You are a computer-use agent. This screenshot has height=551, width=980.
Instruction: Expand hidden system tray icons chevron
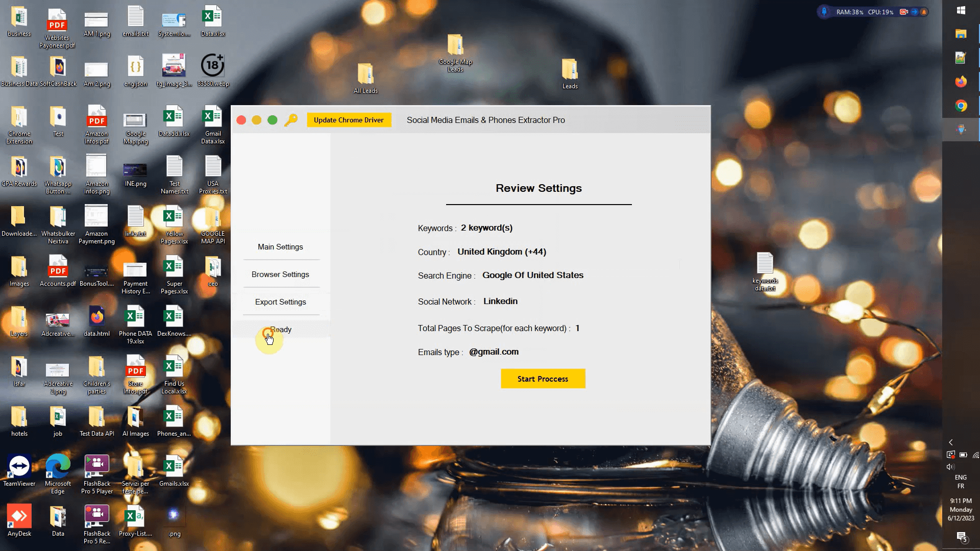point(950,442)
